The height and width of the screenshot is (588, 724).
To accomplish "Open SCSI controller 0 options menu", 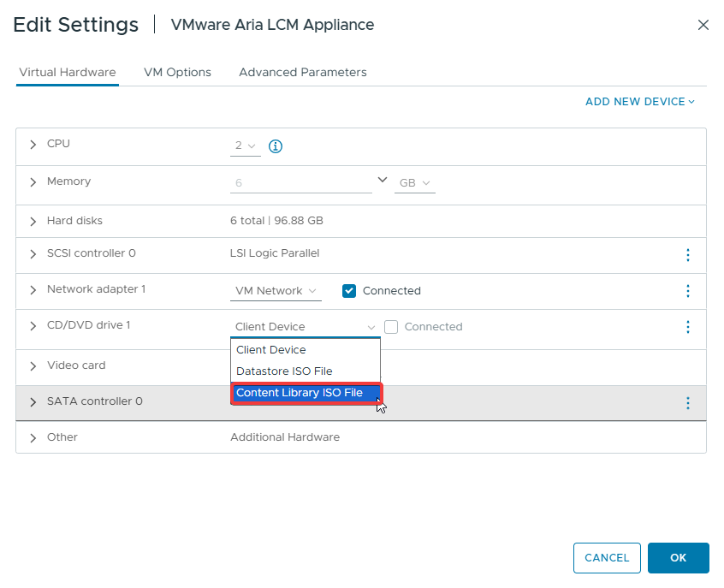I will point(688,255).
